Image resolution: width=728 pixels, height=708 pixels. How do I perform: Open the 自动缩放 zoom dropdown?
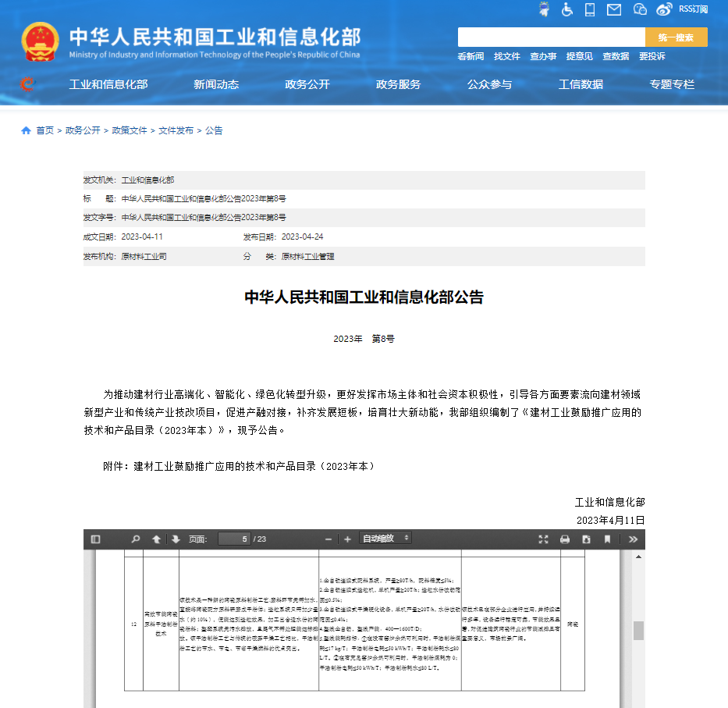click(385, 539)
